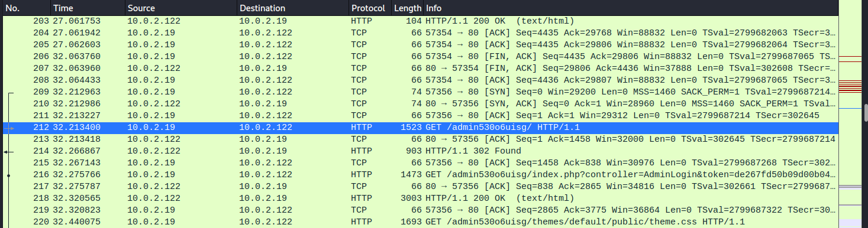The height and width of the screenshot is (228, 868).
Task: Select packet 203 HTTP/1.1 200 OK row
Action: [x=420, y=20]
